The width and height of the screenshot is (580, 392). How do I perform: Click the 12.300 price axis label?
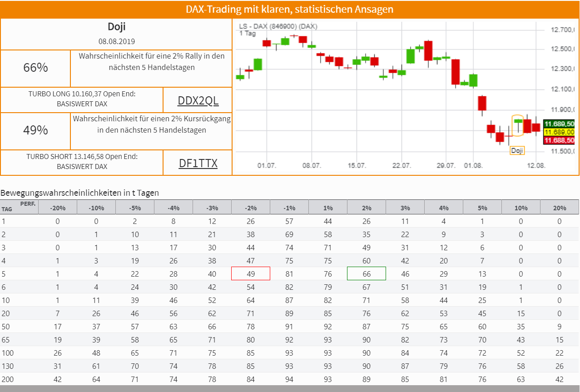[x=563, y=69]
